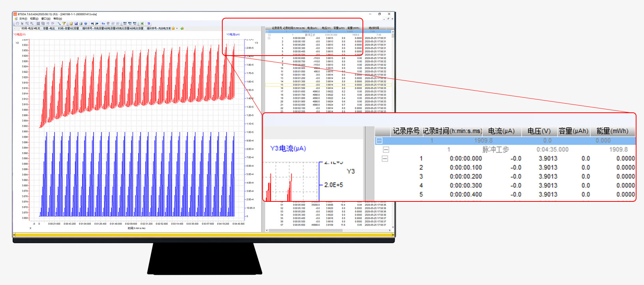Click the printer icon
This screenshot has height=285, width=644.
pos(81,24)
